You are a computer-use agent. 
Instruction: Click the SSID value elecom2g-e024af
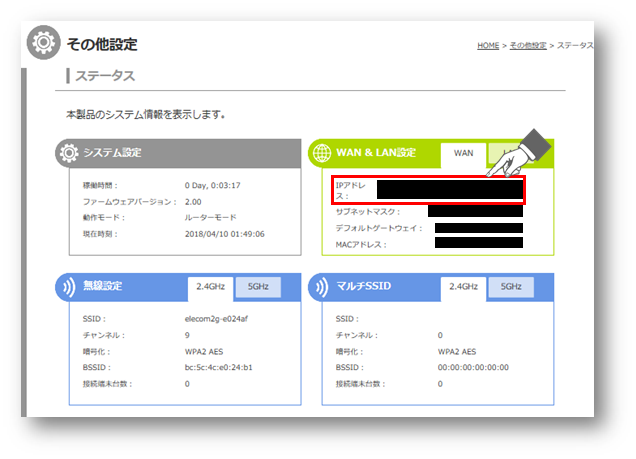216,319
